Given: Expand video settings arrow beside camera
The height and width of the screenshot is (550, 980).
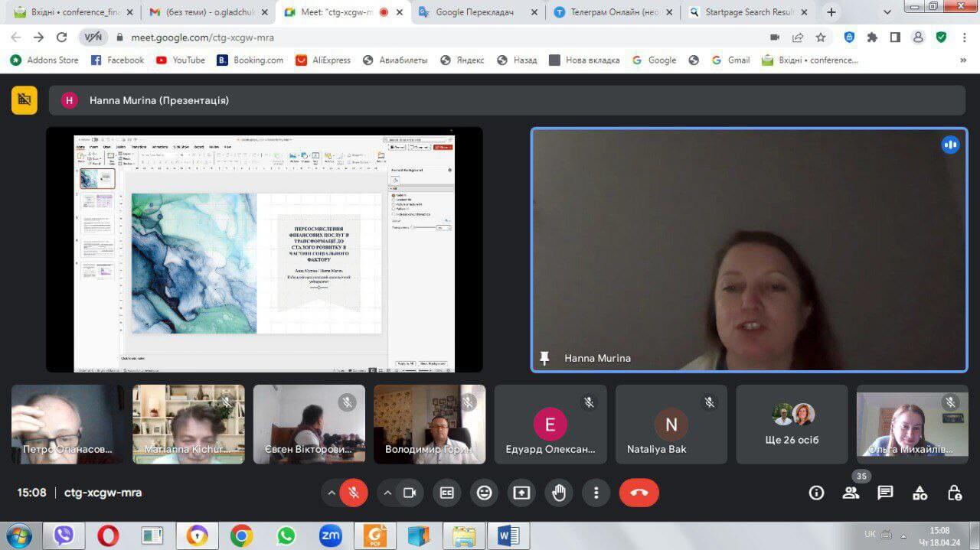Looking at the screenshot, I should coord(387,493).
